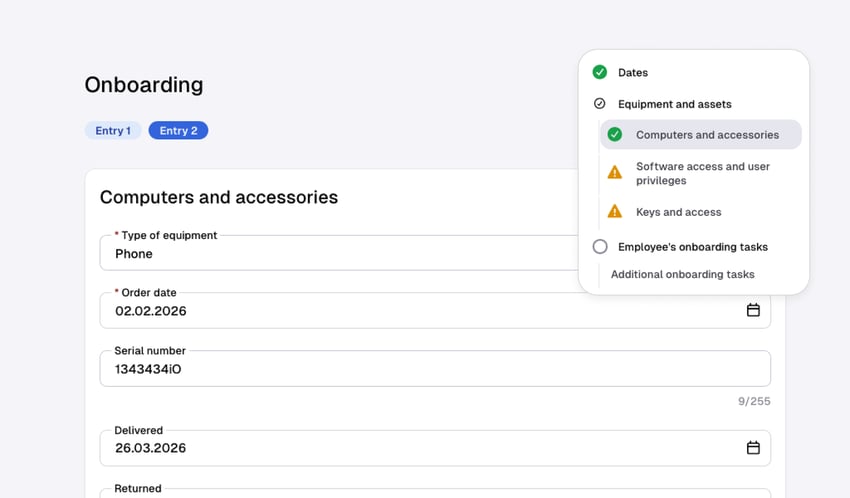Image resolution: width=850 pixels, height=498 pixels.
Task: Select Computers and accessories in the step list
Action: pos(707,135)
